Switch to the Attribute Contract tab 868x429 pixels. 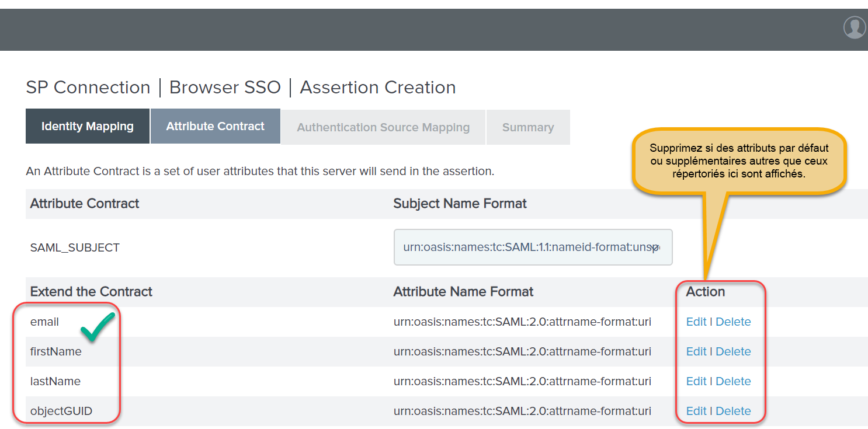click(x=215, y=125)
